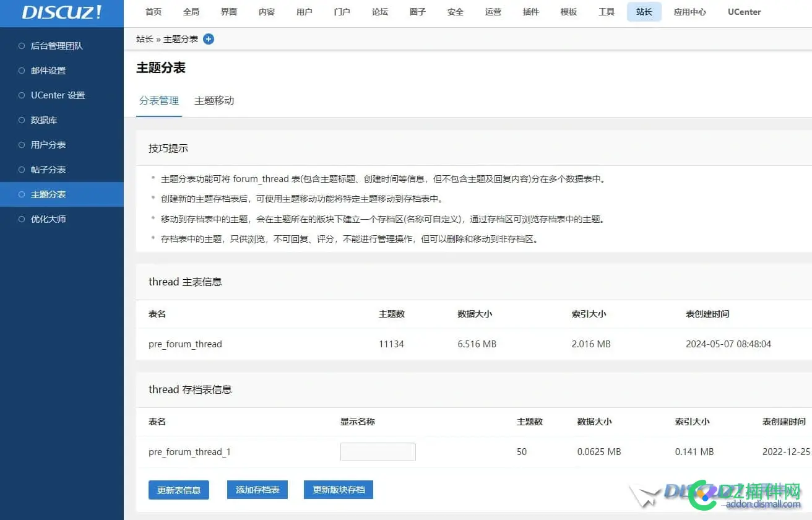Click the 更新表信息 button
Viewport: 812px width, 520px height.
(179, 490)
